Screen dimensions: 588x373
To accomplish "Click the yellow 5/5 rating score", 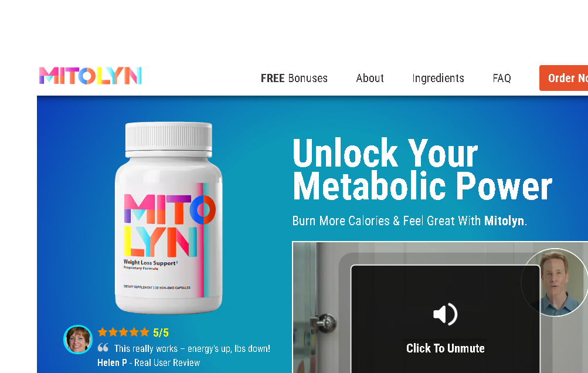I will (161, 333).
